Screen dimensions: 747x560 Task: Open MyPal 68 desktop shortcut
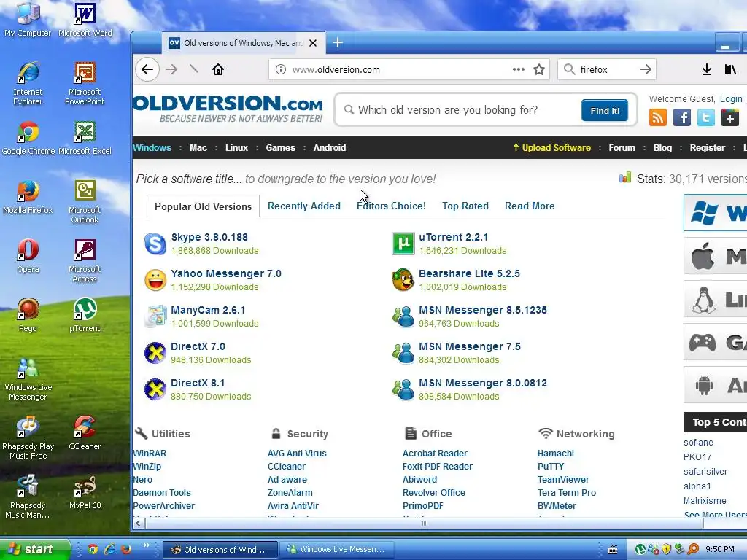click(85, 492)
